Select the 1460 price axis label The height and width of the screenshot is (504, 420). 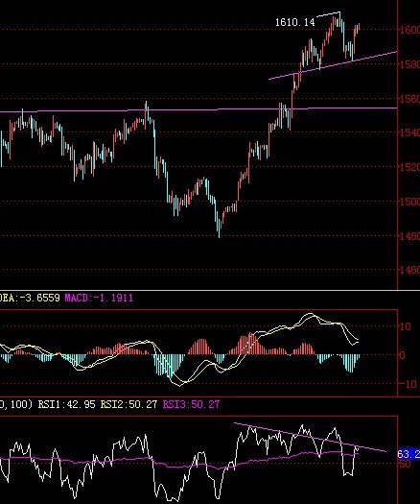click(409, 270)
